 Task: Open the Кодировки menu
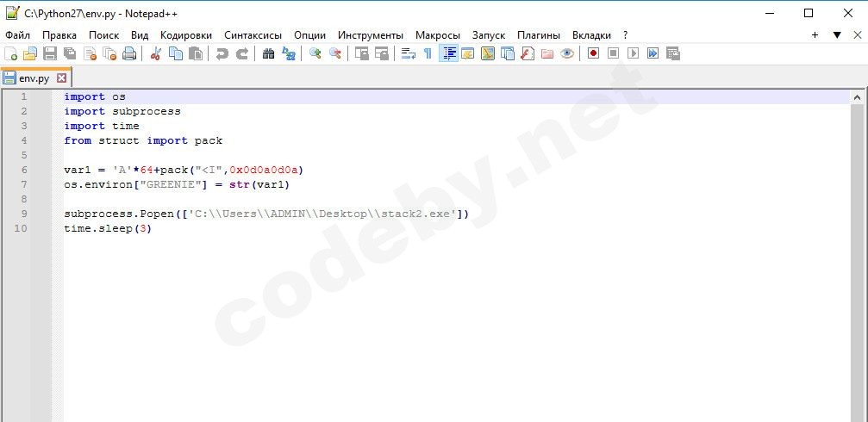[186, 34]
